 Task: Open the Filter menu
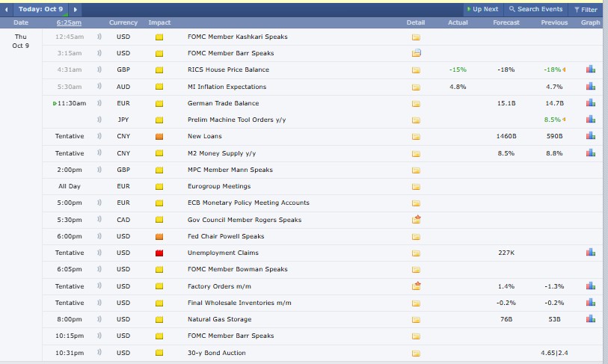(x=585, y=10)
